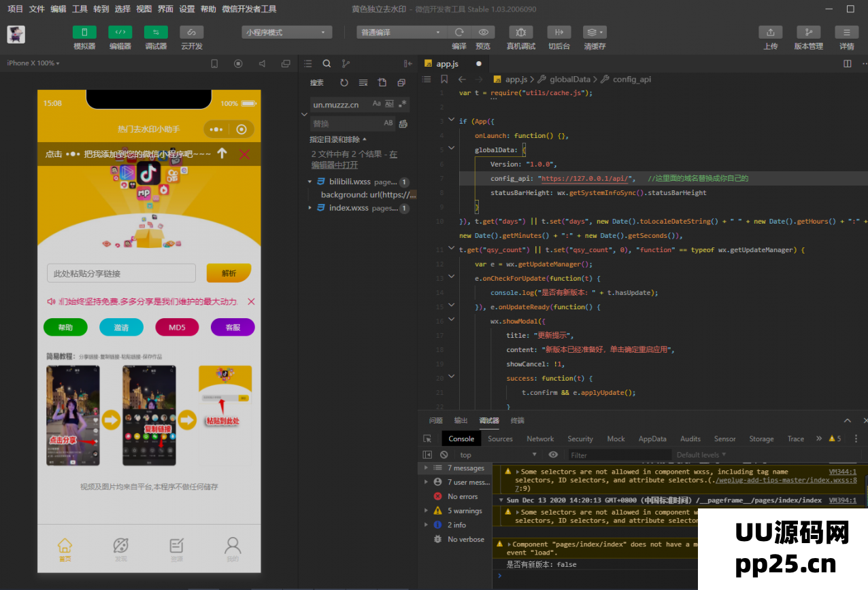Viewport: 868px width, 590px height.
Task: Click the 上传 upload icon
Action: (770, 32)
